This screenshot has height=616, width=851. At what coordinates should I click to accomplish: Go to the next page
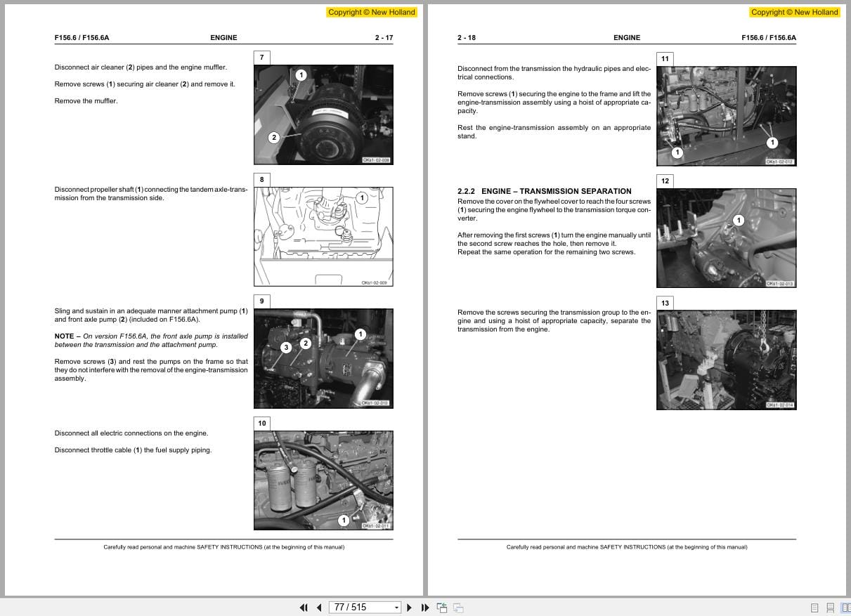(x=410, y=608)
